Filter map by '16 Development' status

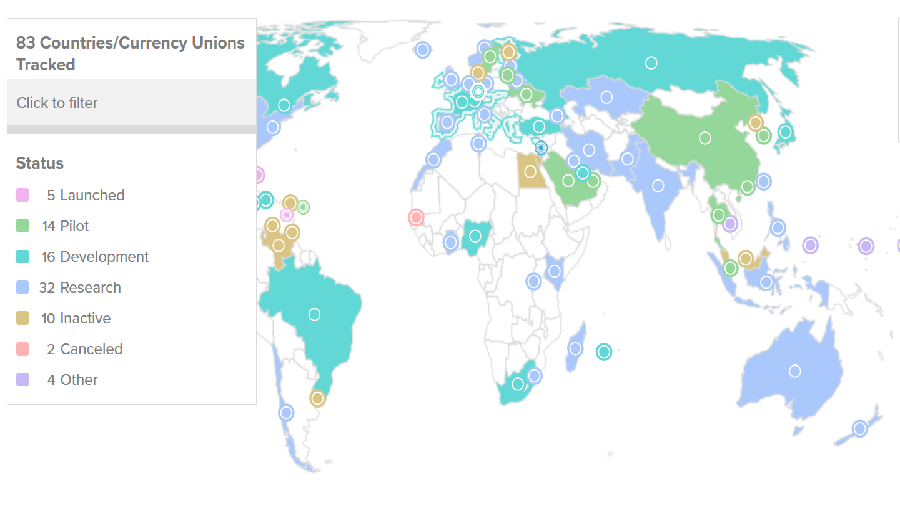point(95,256)
